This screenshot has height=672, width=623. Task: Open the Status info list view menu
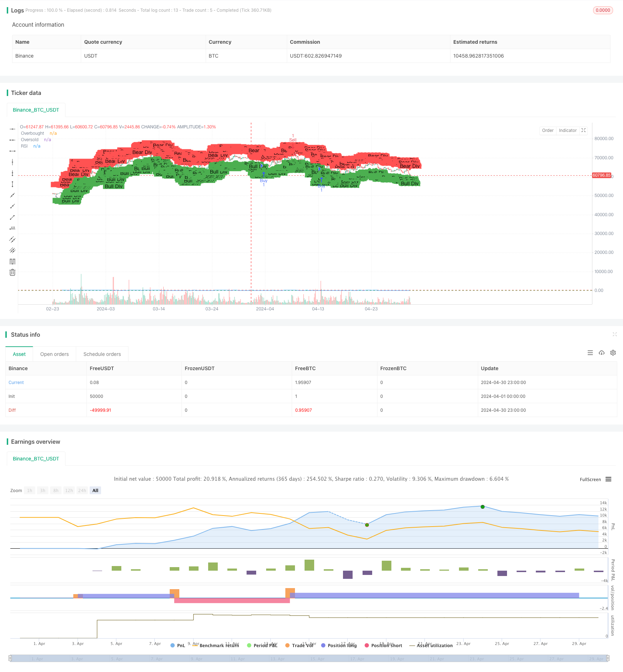coord(590,353)
